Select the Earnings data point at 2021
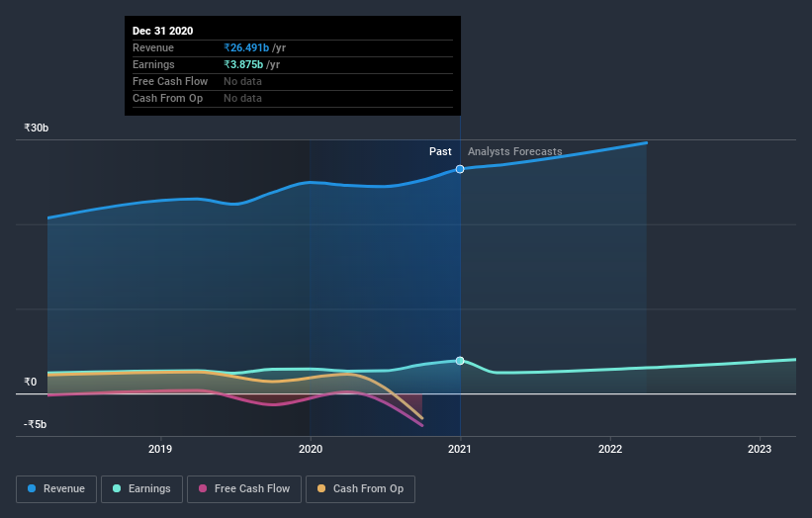812x518 pixels. point(460,361)
